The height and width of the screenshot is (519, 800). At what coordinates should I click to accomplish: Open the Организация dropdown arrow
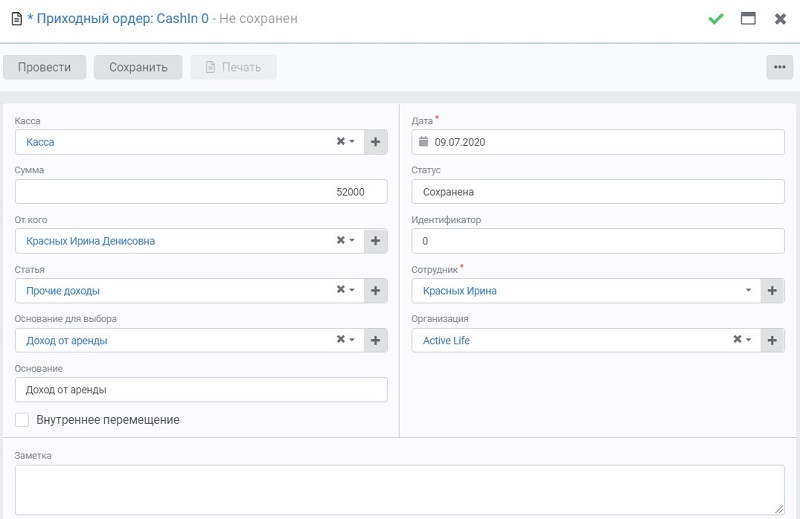pyautogui.click(x=748, y=339)
